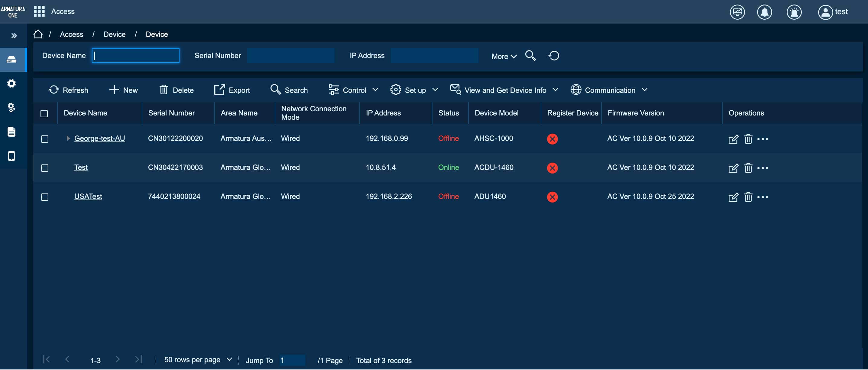Open the app grid menu icon
This screenshot has height=370, width=868.
pos(39,11)
